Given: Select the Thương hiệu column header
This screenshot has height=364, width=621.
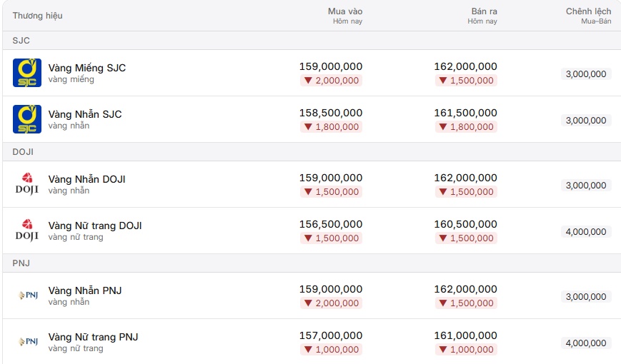Looking at the screenshot, I should click(x=38, y=16).
